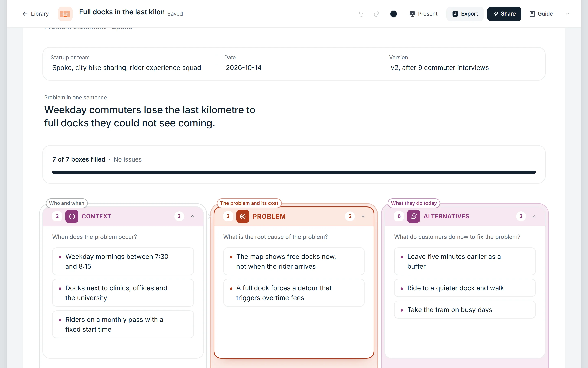Click the Context order number 2
The width and height of the screenshot is (588, 368).
click(x=57, y=216)
